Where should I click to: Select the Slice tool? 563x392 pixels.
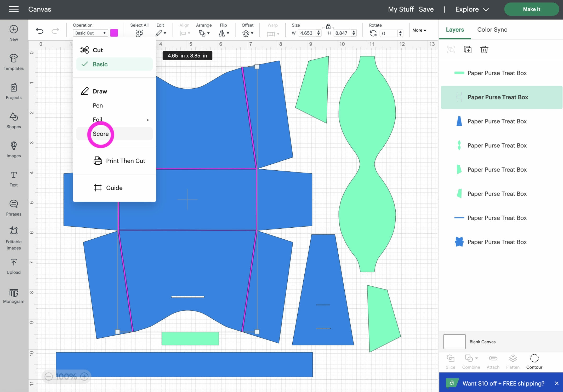coord(450,361)
